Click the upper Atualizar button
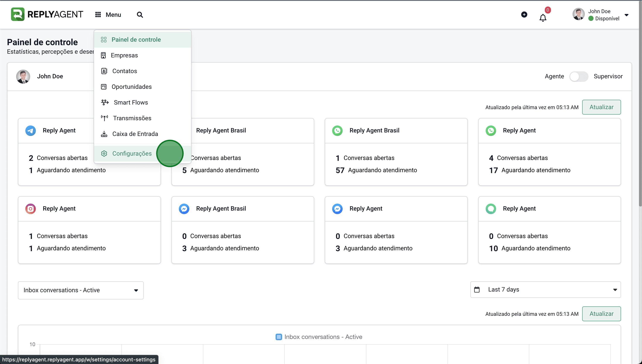642x364 pixels. (x=601, y=107)
